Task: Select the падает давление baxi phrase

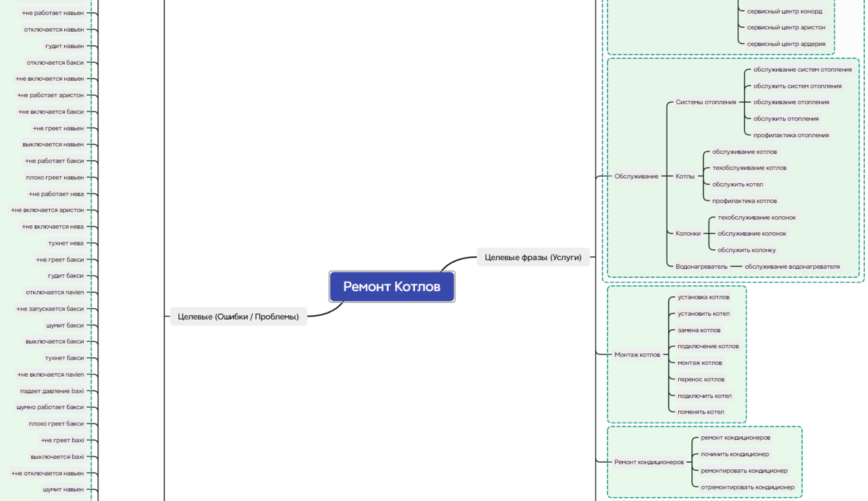Action: pyautogui.click(x=52, y=391)
